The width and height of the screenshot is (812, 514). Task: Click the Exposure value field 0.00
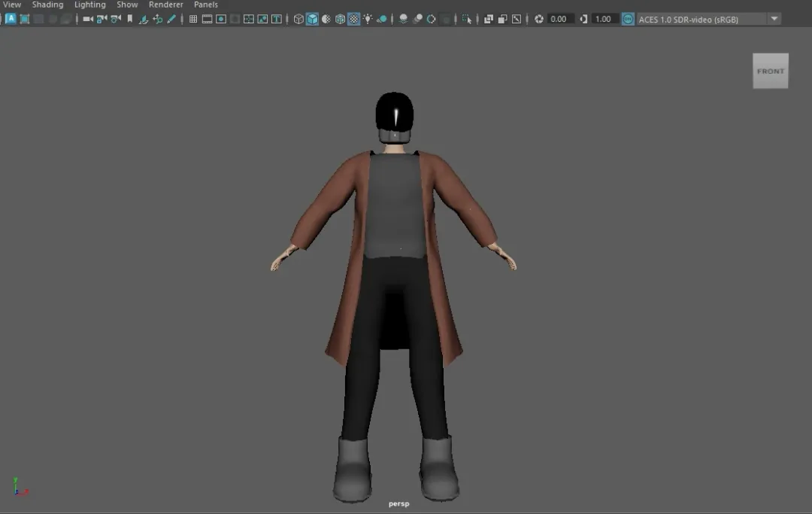tap(560, 19)
